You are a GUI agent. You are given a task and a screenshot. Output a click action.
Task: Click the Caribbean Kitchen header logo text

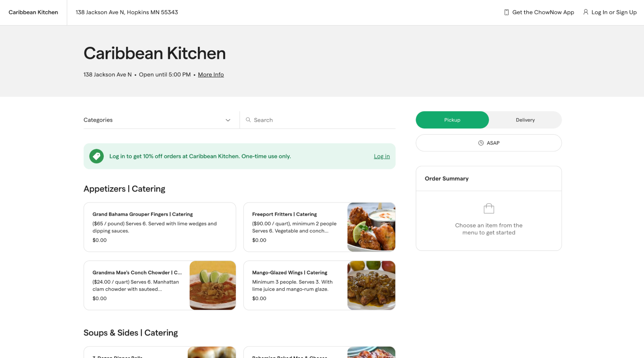pos(33,12)
